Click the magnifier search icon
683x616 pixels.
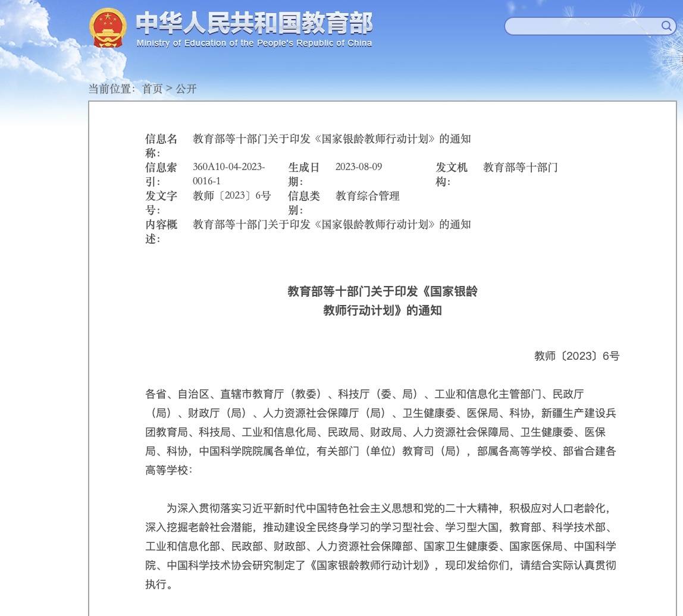[x=666, y=26]
